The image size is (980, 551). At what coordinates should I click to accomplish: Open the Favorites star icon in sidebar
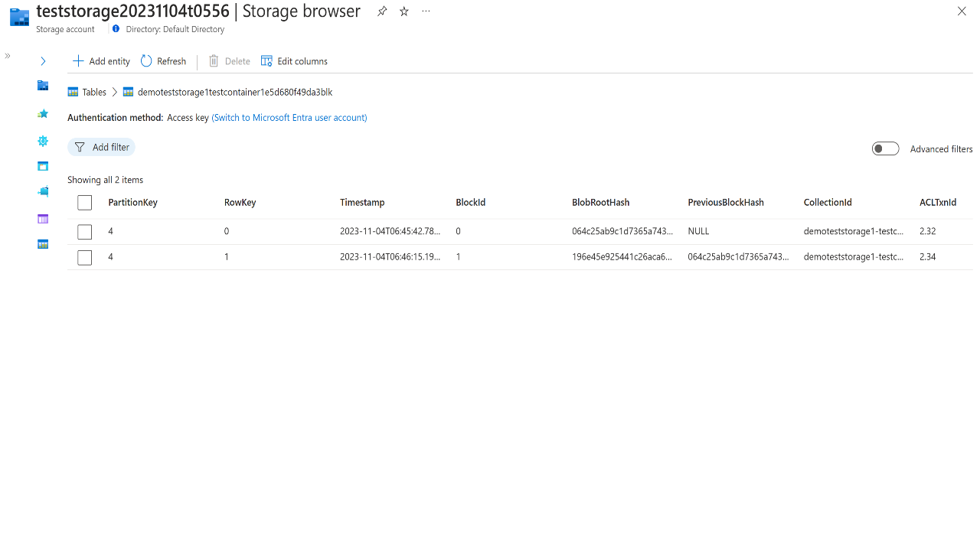tap(43, 114)
